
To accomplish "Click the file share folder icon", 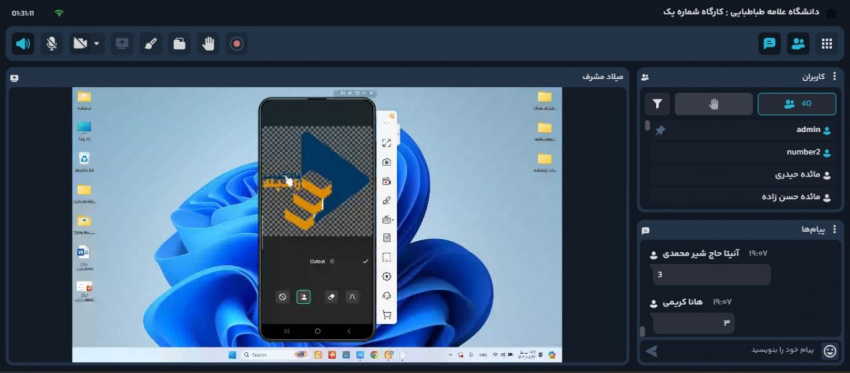I will [179, 44].
